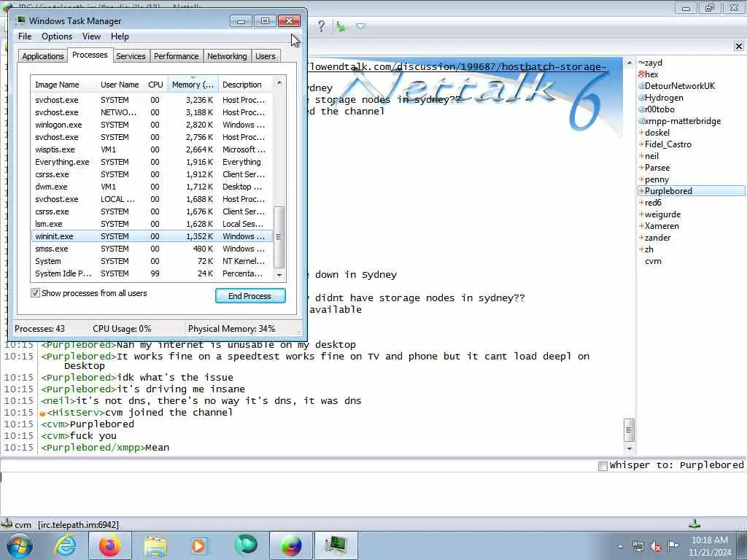The width and height of the screenshot is (747, 560).
Task: Select the winlogon.exe process row
Action: (x=152, y=125)
